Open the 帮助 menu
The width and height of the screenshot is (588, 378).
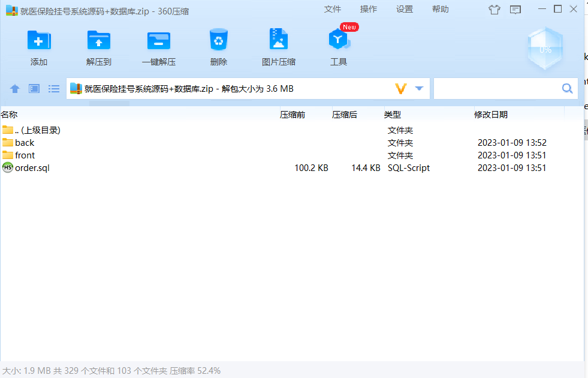(441, 9)
